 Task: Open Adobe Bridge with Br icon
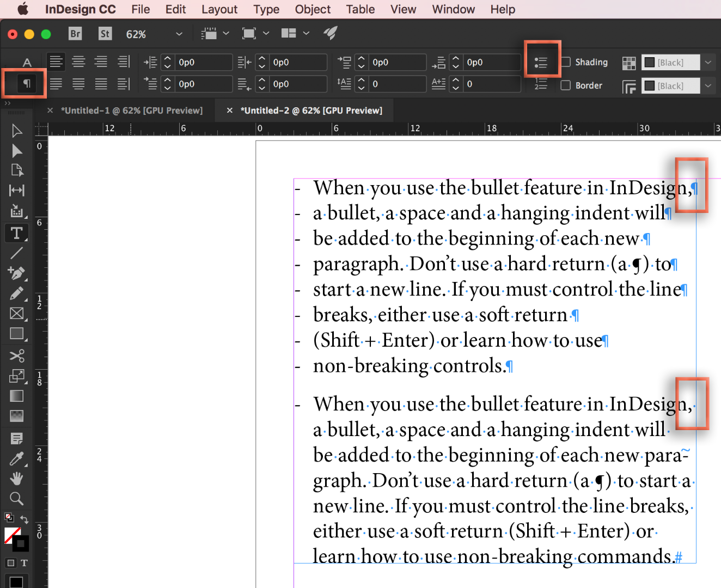(75, 34)
